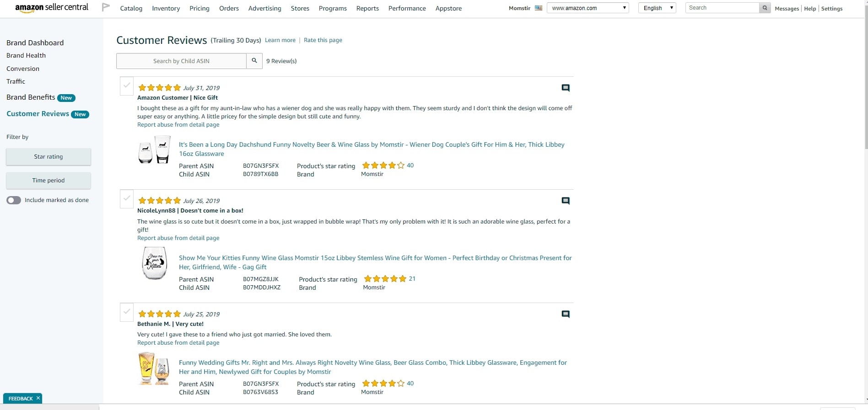Open the Settings link in header
868x410 pixels.
click(832, 9)
